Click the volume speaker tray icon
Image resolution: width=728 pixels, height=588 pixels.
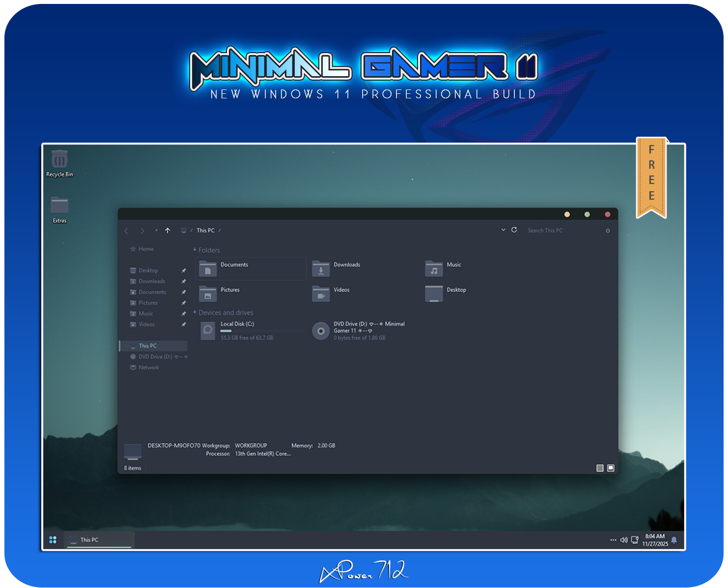(x=624, y=540)
